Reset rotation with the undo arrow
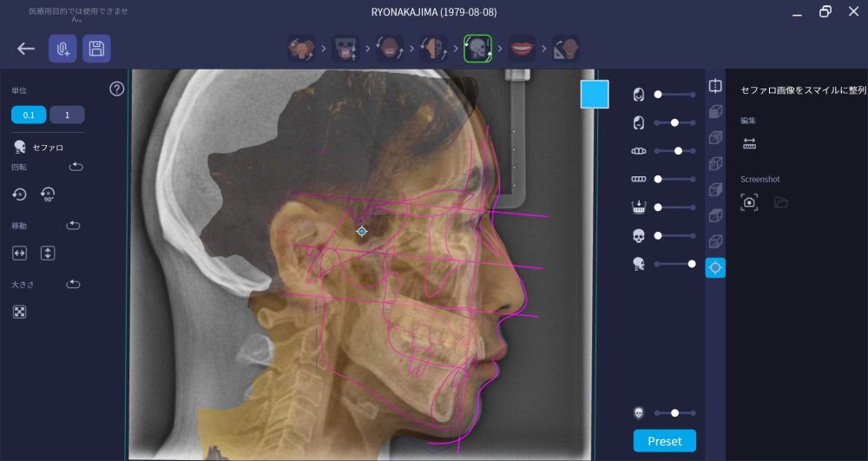 coord(76,167)
